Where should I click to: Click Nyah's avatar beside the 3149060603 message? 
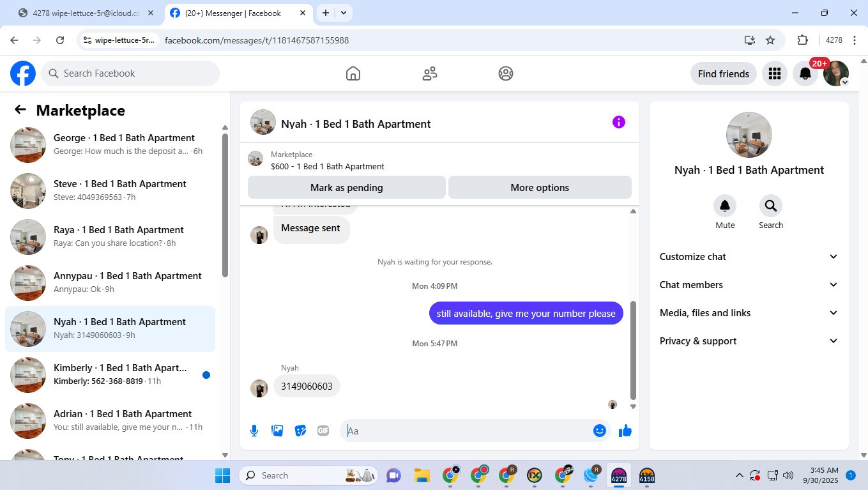coord(259,388)
